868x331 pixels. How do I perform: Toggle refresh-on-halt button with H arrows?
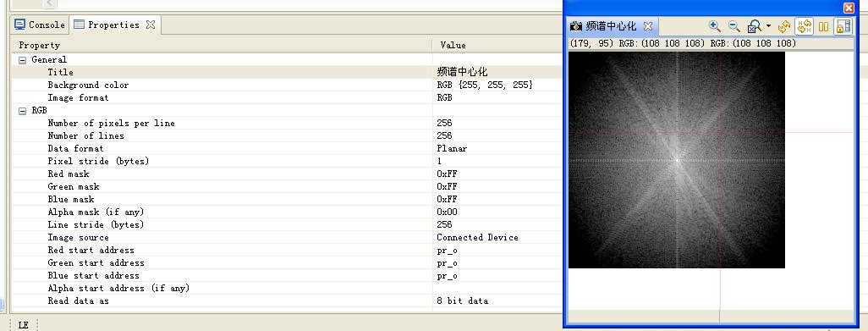(805, 26)
